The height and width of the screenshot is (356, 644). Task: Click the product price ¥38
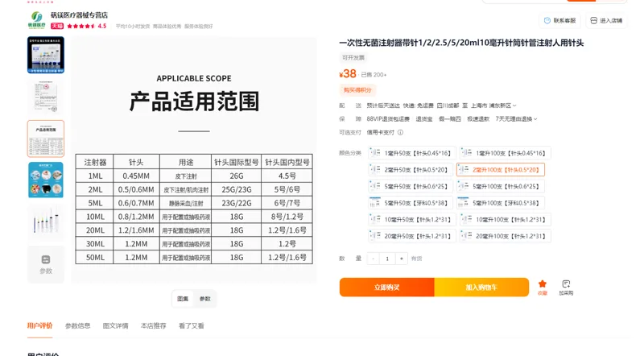(348, 73)
